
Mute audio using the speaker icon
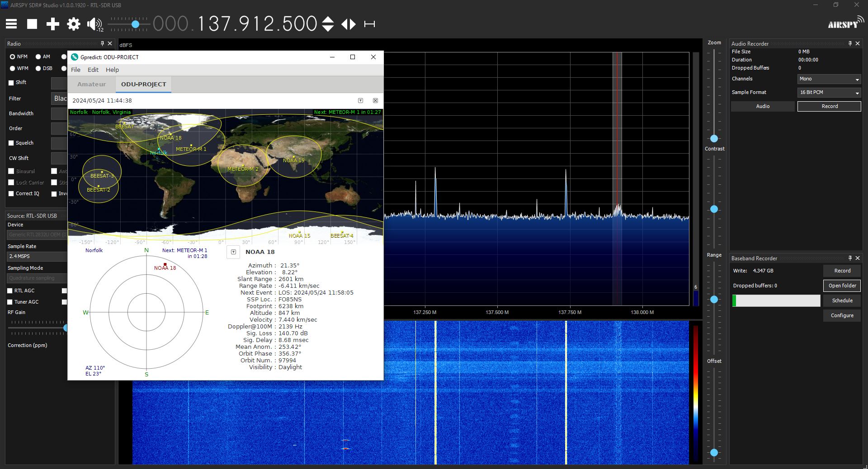point(94,24)
